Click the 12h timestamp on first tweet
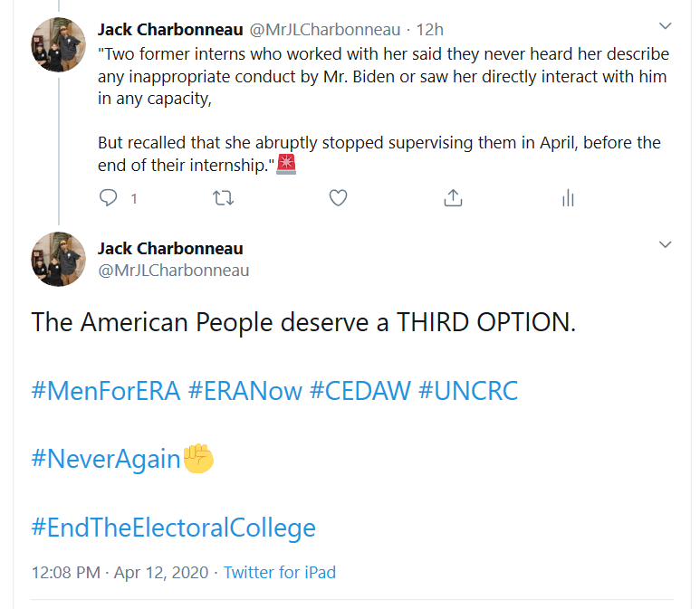 [430, 30]
